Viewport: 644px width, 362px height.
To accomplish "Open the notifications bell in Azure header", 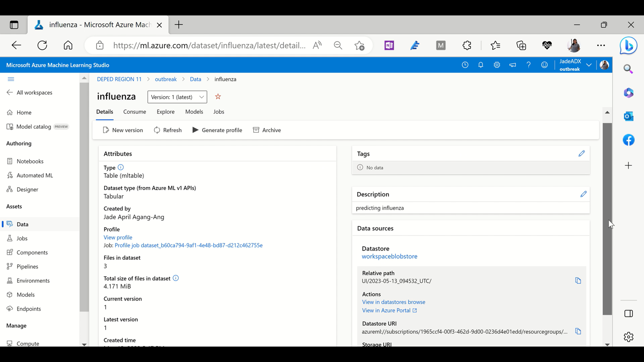I will coord(480,65).
